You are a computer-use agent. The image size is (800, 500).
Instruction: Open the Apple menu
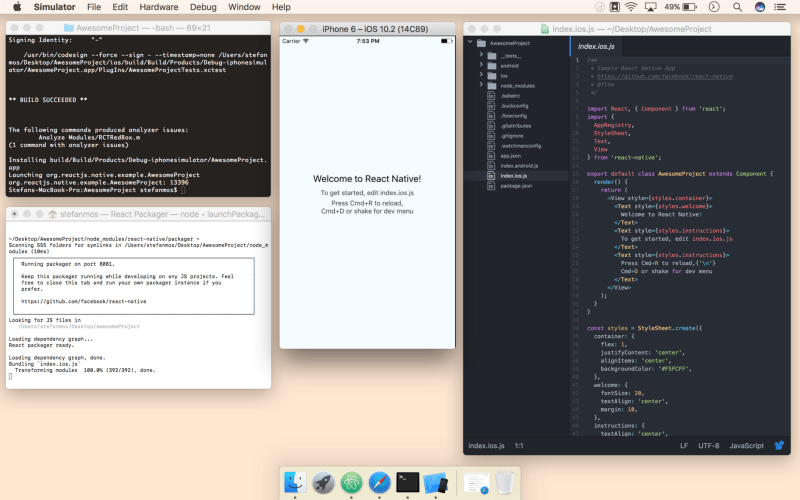[x=17, y=7]
